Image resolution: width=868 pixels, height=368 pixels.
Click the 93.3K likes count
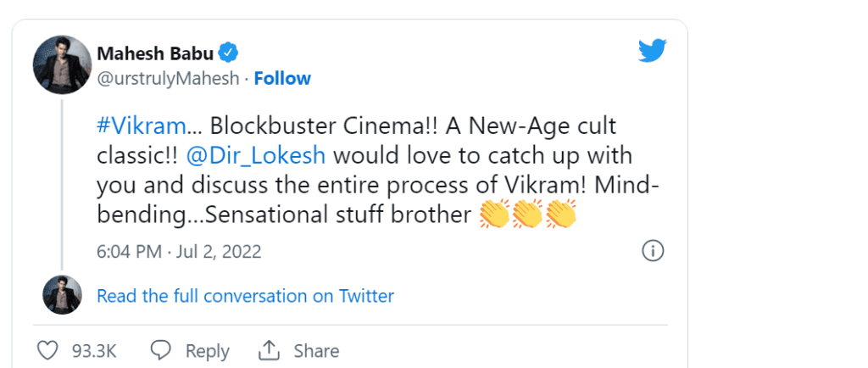[x=95, y=351]
